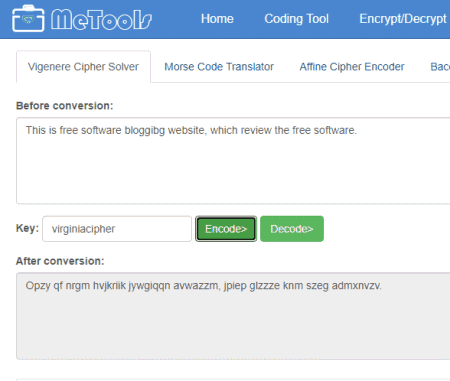Screen dimensions: 450x381
Task: Open the partially visible Bac... tab
Action: tap(440, 67)
